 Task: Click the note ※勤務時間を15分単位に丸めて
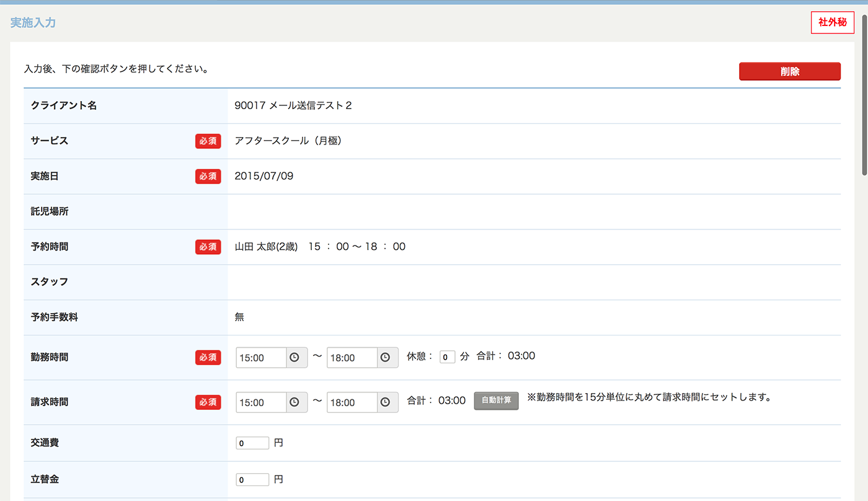point(649,397)
